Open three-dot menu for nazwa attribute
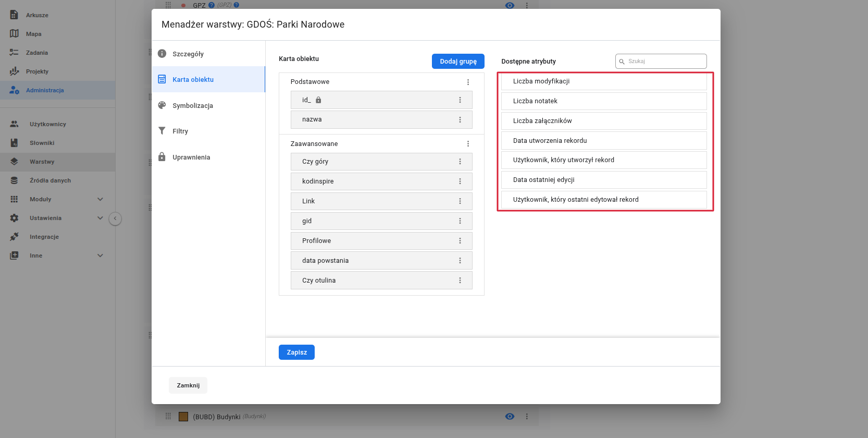The height and width of the screenshot is (438, 868). 460,119
